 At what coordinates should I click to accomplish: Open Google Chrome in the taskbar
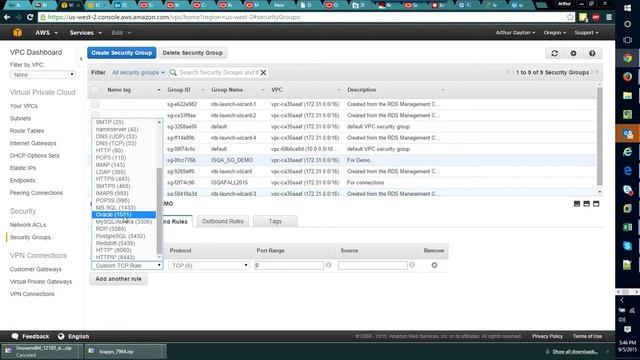click(627, 58)
